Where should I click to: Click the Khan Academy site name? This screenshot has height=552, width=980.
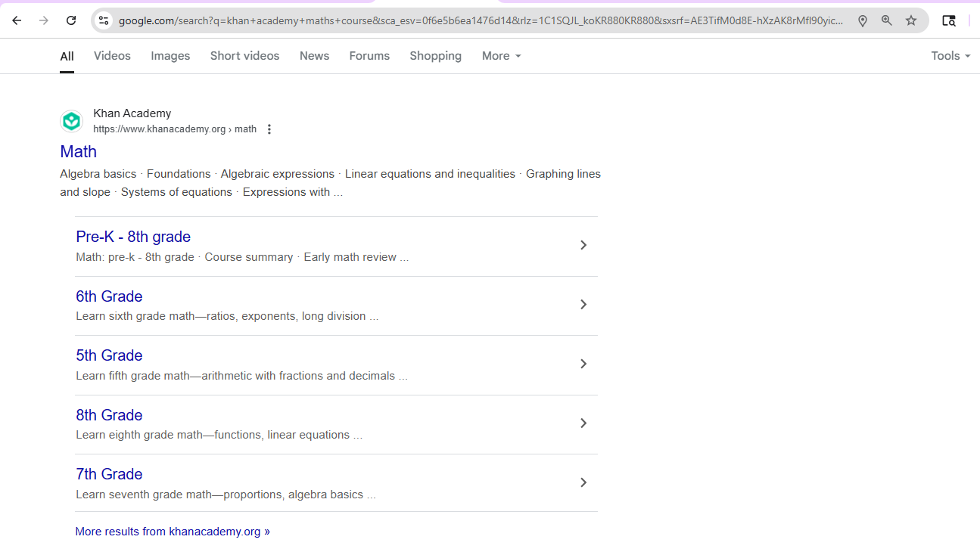pyautogui.click(x=132, y=113)
